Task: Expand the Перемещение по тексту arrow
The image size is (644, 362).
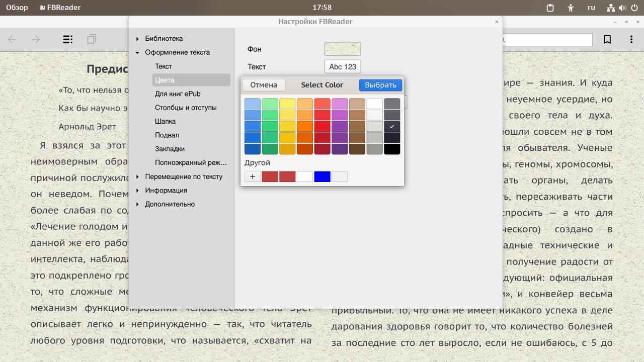Action: coord(137,176)
